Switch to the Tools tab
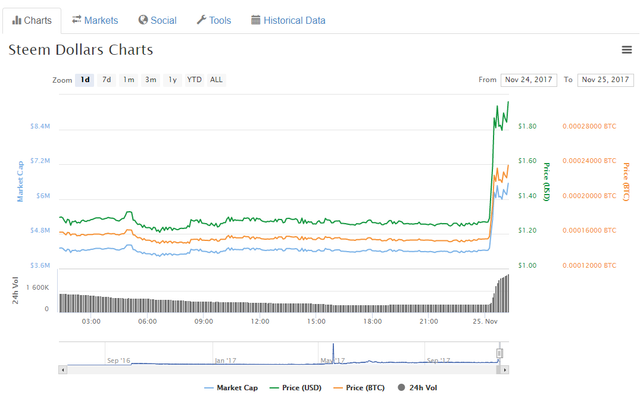 point(214,20)
